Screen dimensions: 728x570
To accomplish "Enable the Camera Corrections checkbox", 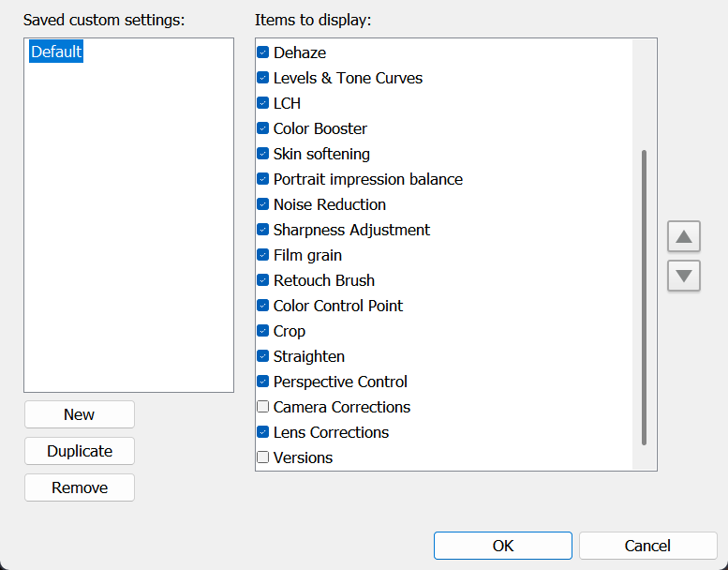I will [x=263, y=408].
